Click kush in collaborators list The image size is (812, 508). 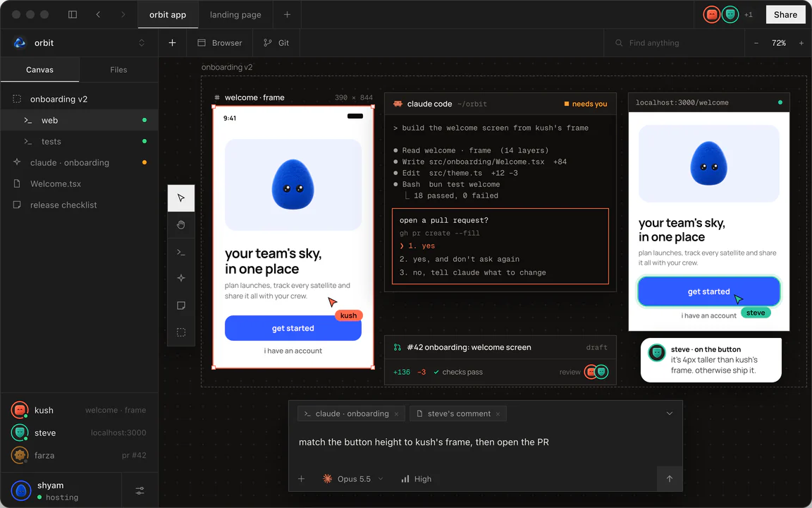tap(79, 410)
